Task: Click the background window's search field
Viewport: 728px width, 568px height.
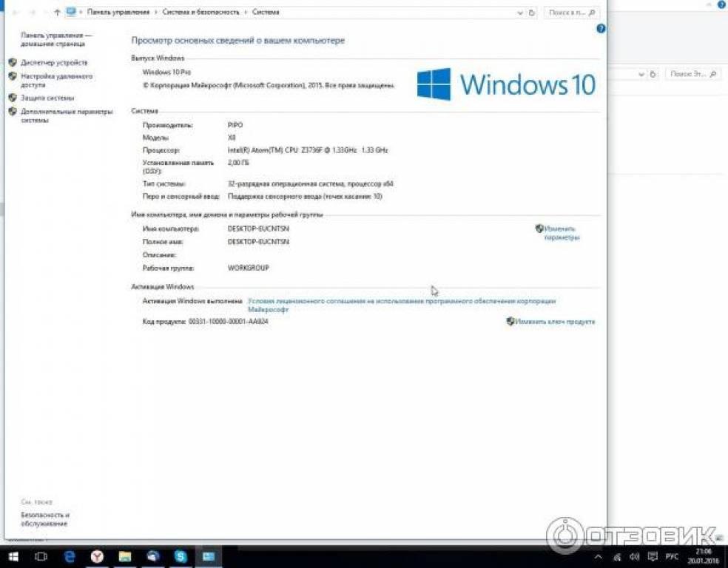Action: coord(694,74)
